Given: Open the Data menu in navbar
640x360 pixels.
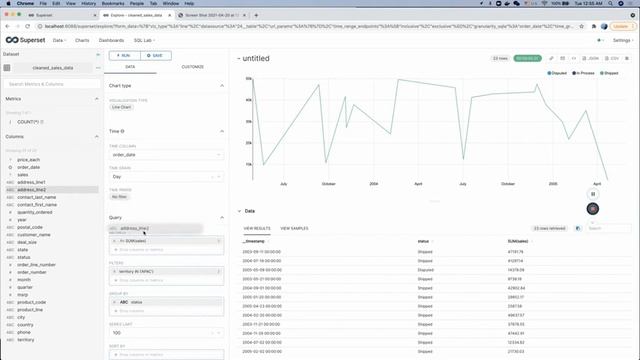Looking at the screenshot, I should (x=59, y=40).
